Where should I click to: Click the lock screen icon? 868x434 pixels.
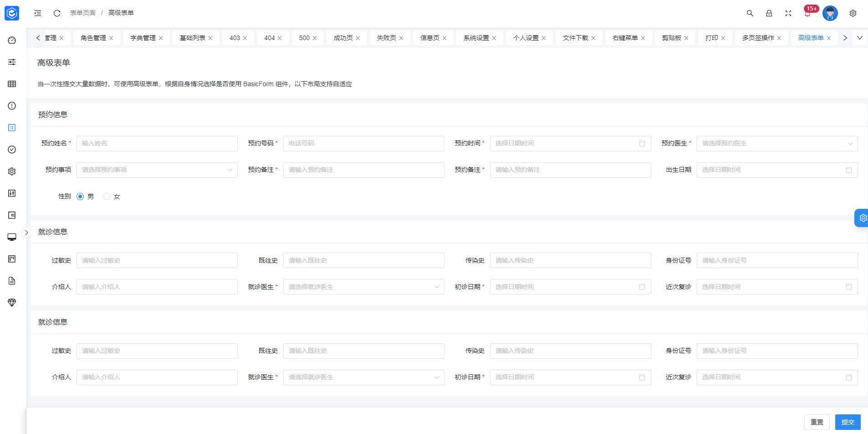tap(769, 13)
